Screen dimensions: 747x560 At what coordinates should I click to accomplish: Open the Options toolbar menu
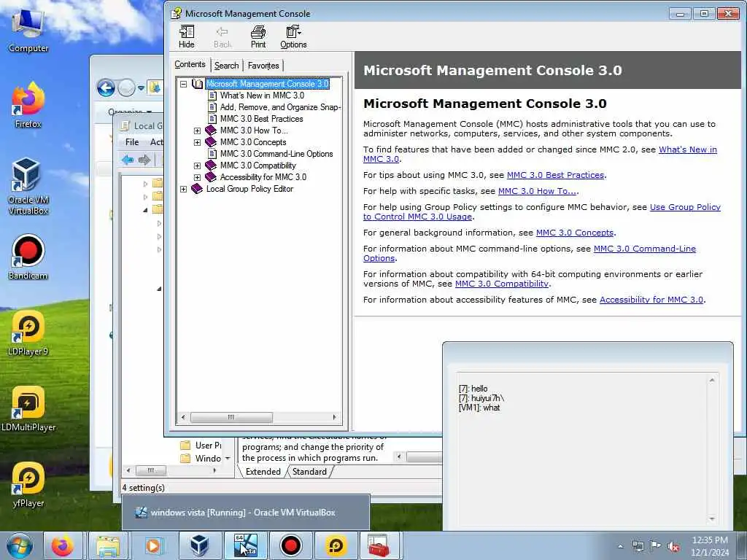click(x=293, y=36)
